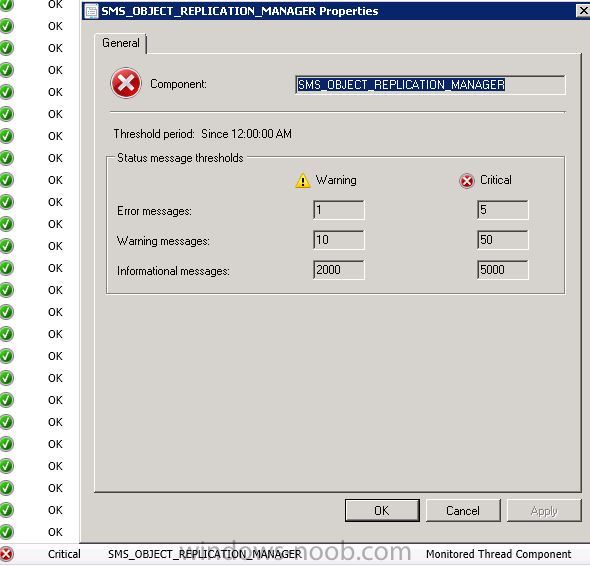Click the red Critical threshold header icon
This screenshot has height=566, width=590.
[x=467, y=181]
